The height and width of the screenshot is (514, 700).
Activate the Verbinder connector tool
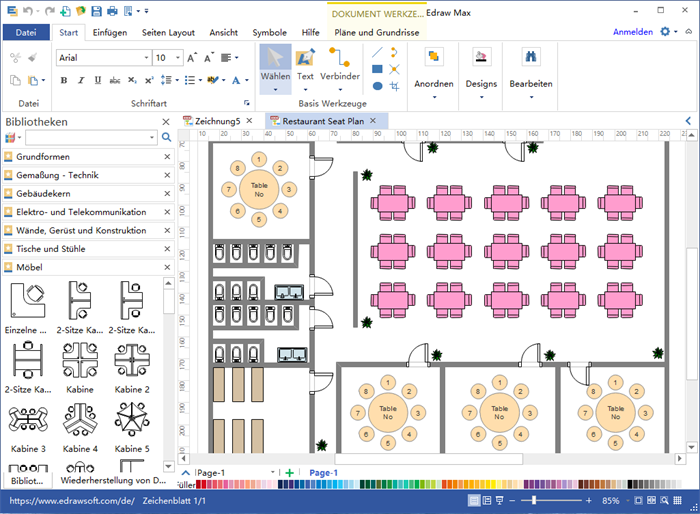pyautogui.click(x=340, y=59)
